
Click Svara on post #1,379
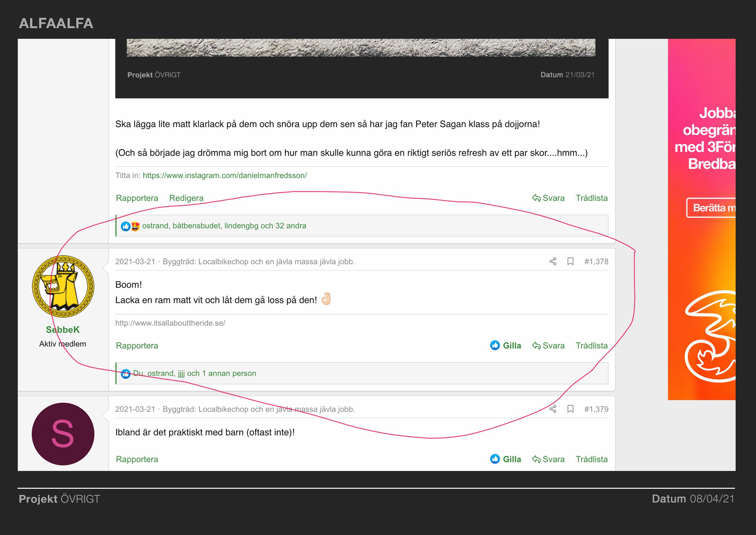pyautogui.click(x=548, y=459)
